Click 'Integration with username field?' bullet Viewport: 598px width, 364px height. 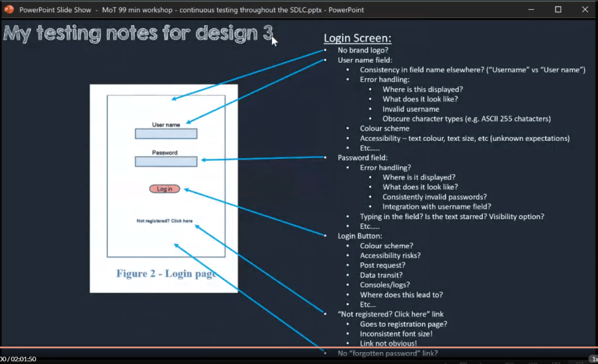[437, 207]
